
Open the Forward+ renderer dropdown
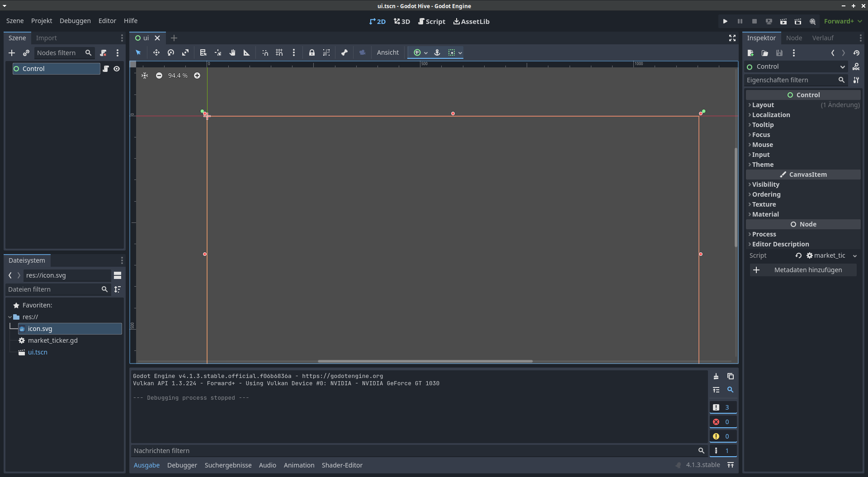click(x=843, y=21)
